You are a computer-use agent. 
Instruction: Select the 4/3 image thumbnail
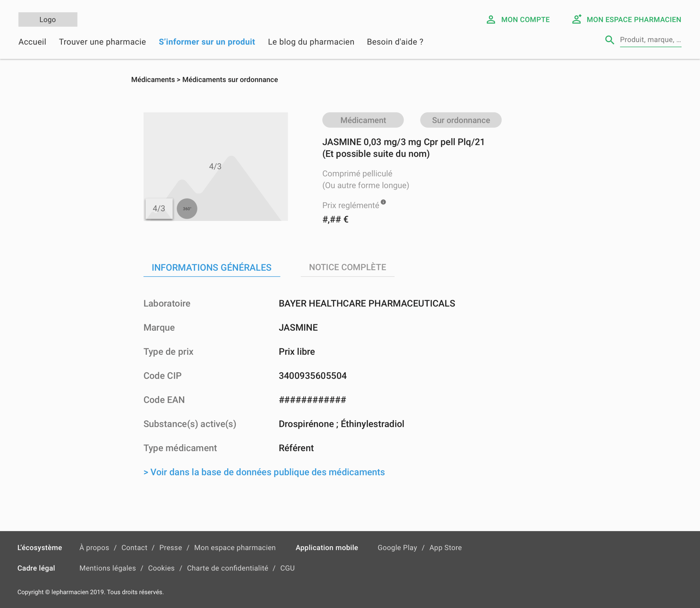[159, 208]
